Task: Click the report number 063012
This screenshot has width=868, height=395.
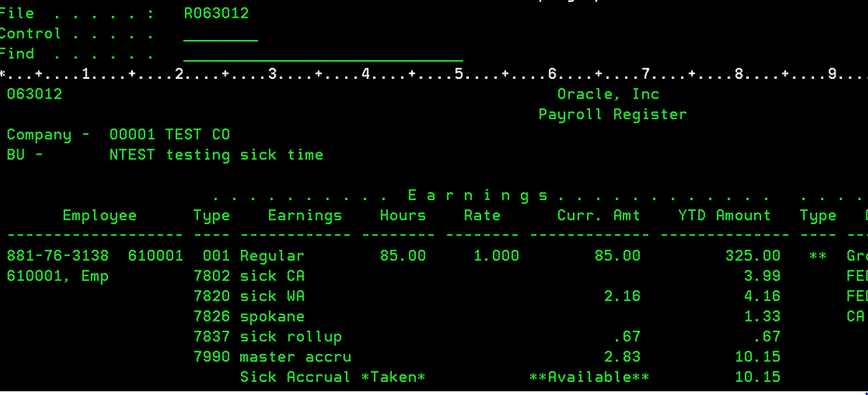Action: point(34,94)
